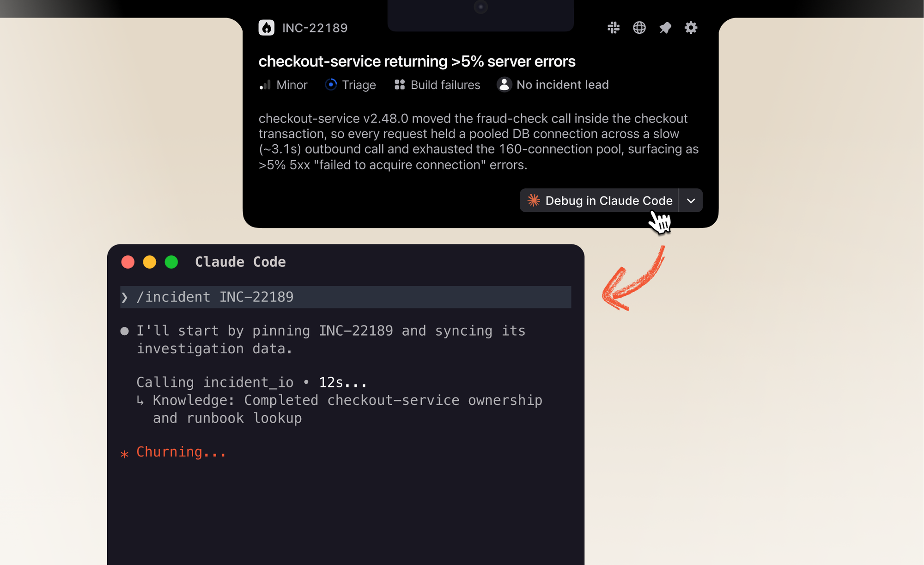Expand the Debug in Claude Code dropdown arrow
Screen dimensions: 924x565
691,201
